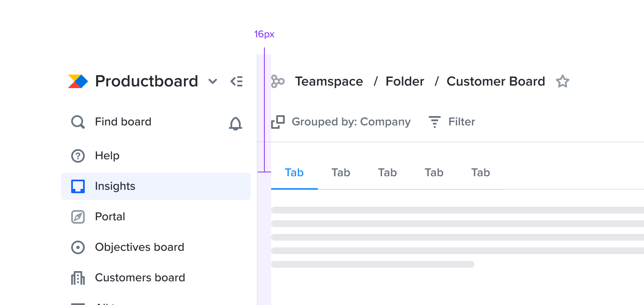This screenshot has height=305, width=644.
Task: Open the Folder breadcrumb link
Action: click(405, 81)
